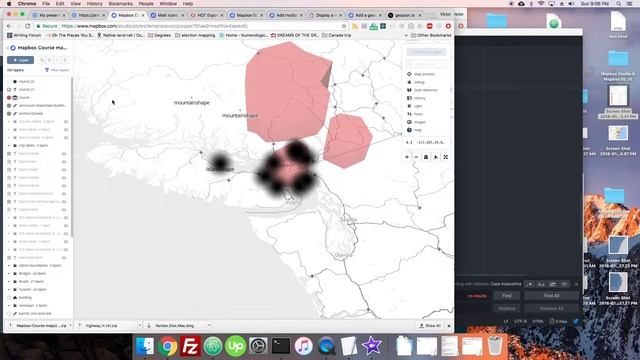Reload the page in Chrome
The width and height of the screenshot is (640, 360).
tap(28, 26)
